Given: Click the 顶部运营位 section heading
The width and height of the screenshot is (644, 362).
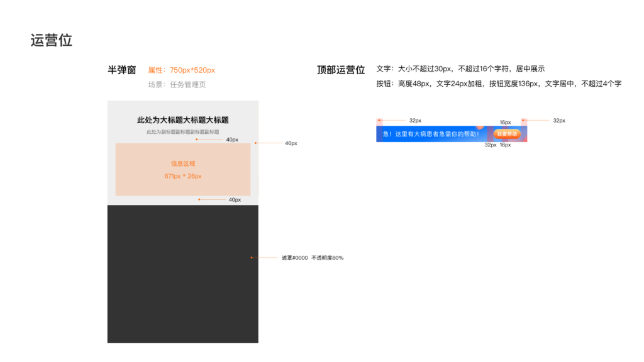Looking at the screenshot, I should (340, 70).
